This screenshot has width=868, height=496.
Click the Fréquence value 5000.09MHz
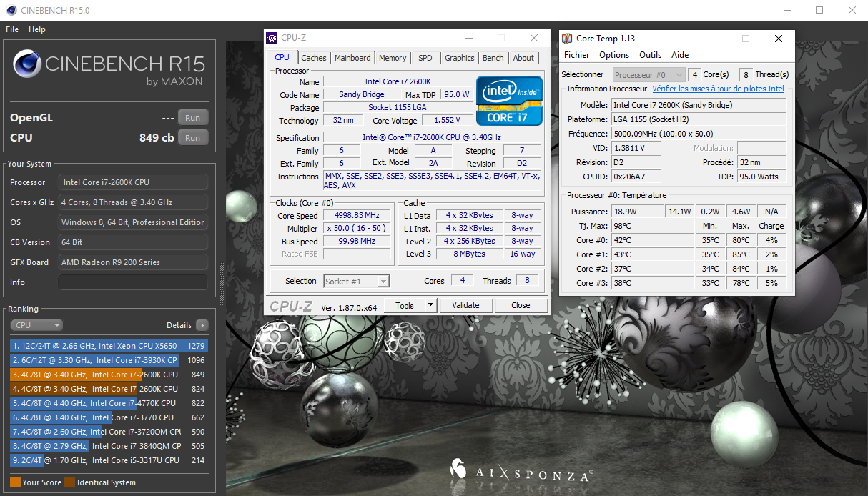coord(699,134)
